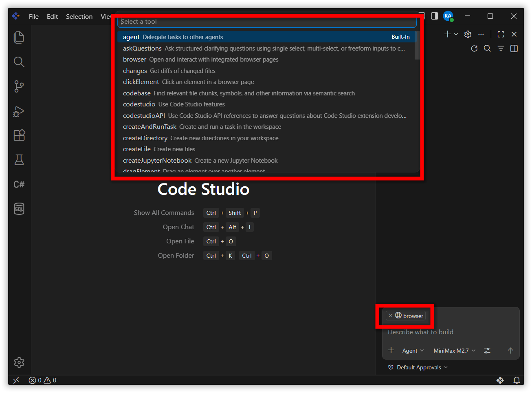Image resolution: width=532 pixels, height=393 pixels.
Task: Focus the "Describe what to build" chat input
Action: tap(451, 332)
